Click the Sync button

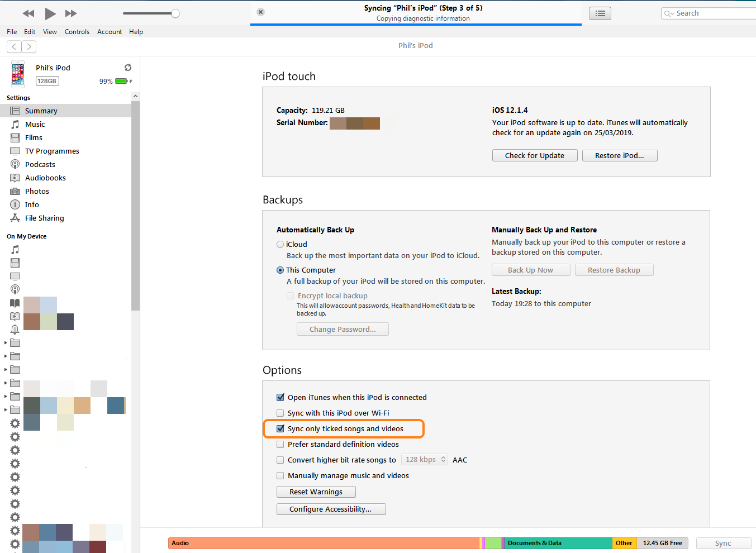pyautogui.click(x=723, y=543)
